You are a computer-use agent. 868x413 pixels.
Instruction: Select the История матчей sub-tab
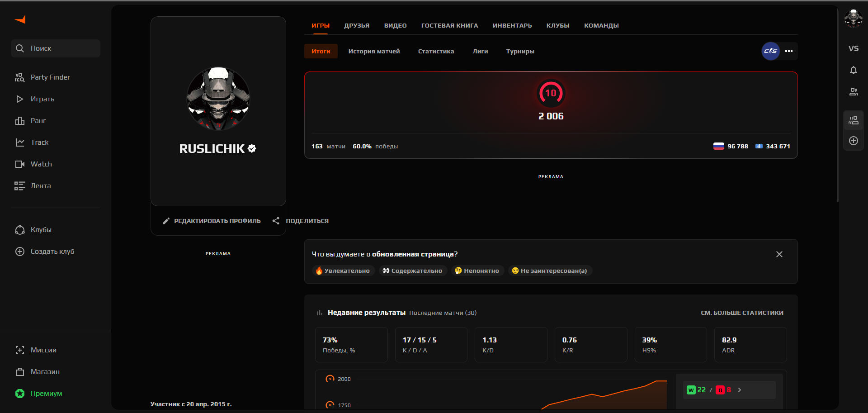pyautogui.click(x=374, y=52)
